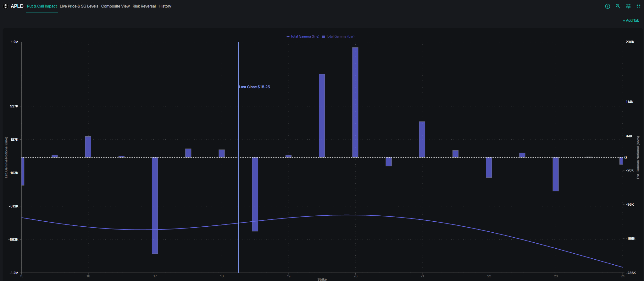644x281 pixels.
Task: Click the collapse fullscreen icon
Action: [638, 6]
